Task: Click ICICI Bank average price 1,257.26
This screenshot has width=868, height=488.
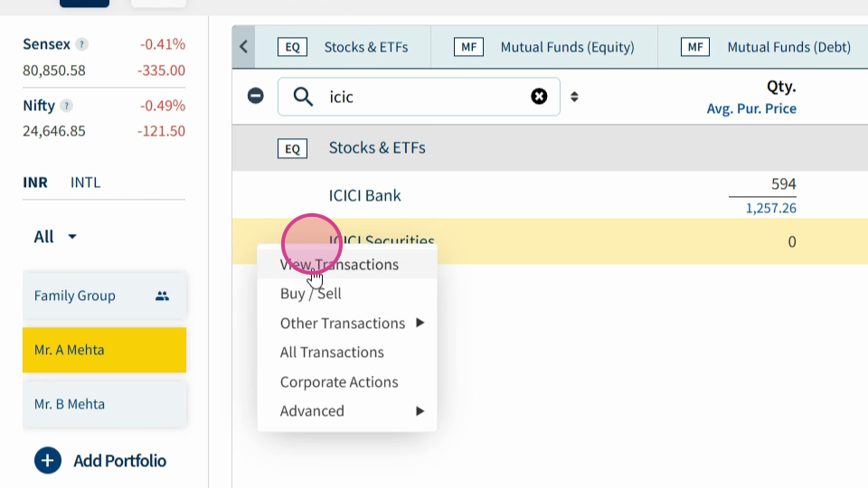Action: (x=770, y=208)
